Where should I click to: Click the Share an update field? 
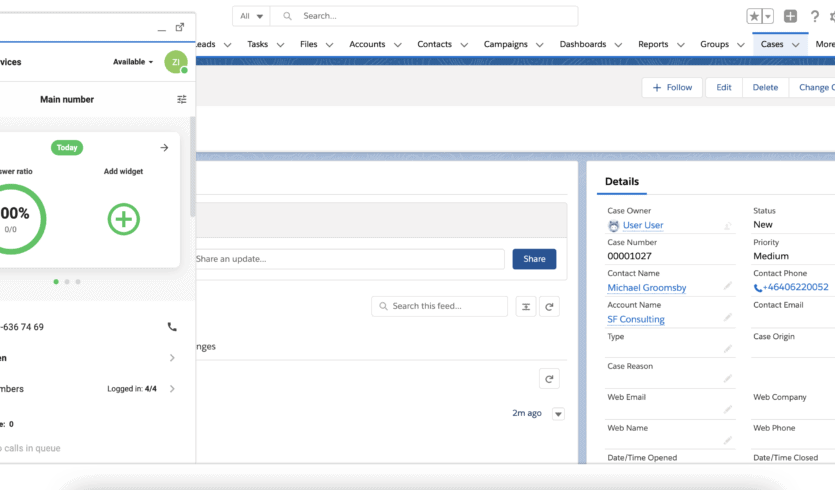pyautogui.click(x=349, y=259)
